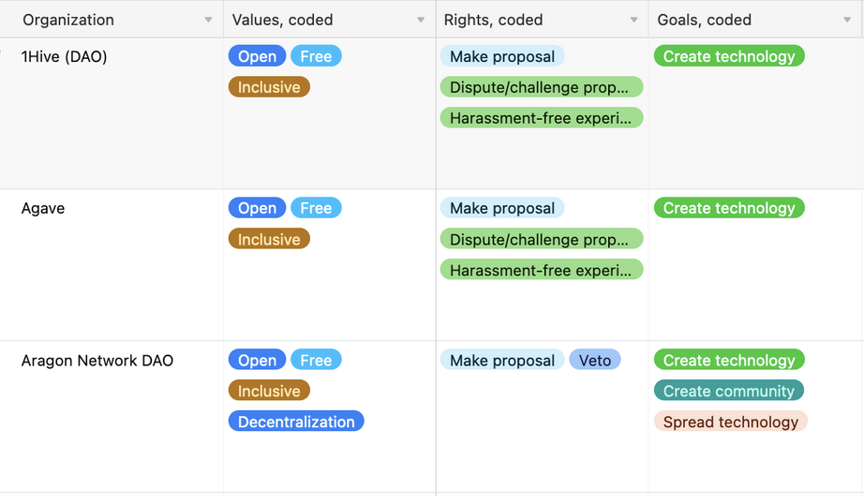Click Dispute/challenge tag in 1Hive row
864x504 pixels.
coord(541,87)
